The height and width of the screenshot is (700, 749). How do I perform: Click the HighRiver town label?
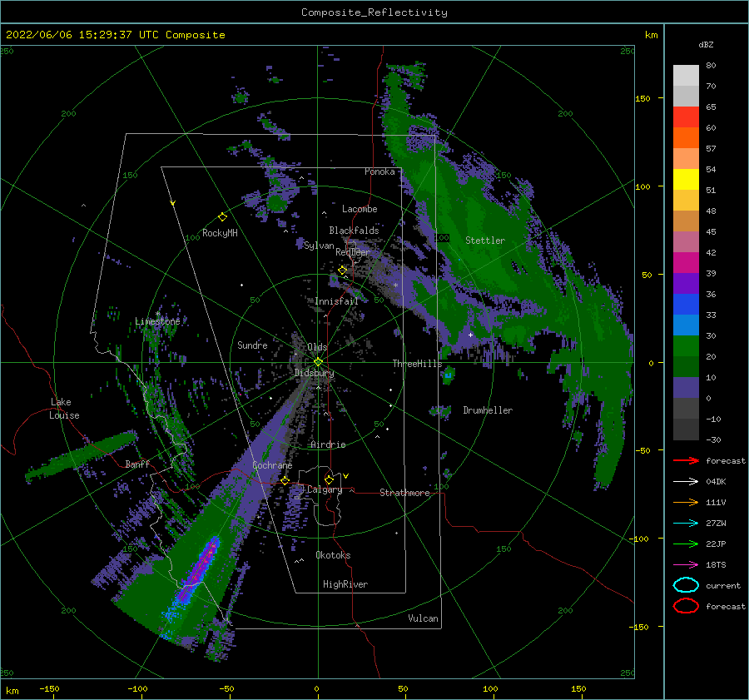tap(345, 584)
